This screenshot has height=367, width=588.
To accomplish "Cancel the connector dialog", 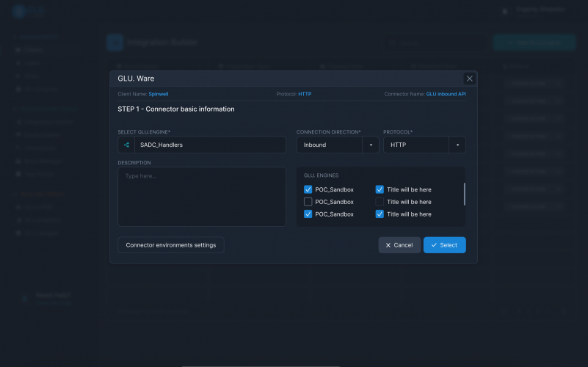I will (399, 245).
